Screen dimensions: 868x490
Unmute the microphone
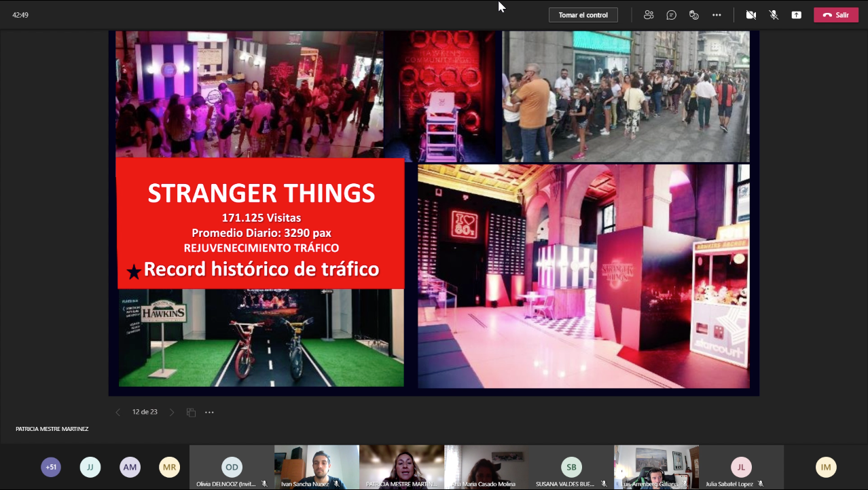pos(774,15)
